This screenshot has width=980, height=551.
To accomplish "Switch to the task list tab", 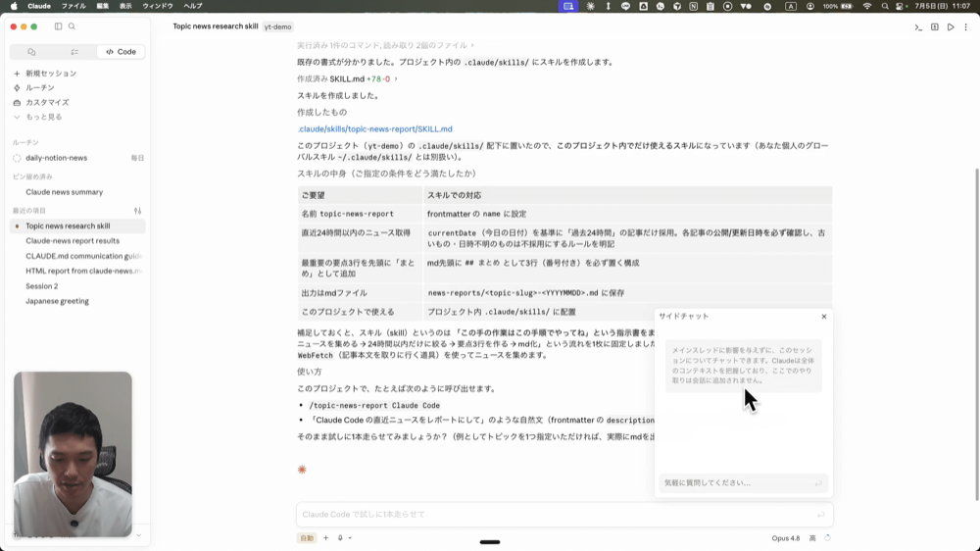I will tap(74, 52).
